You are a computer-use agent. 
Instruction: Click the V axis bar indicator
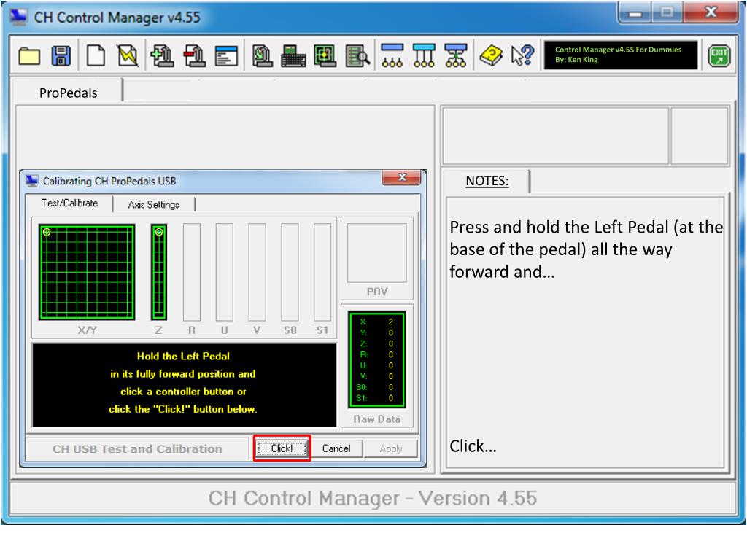point(257,272)
